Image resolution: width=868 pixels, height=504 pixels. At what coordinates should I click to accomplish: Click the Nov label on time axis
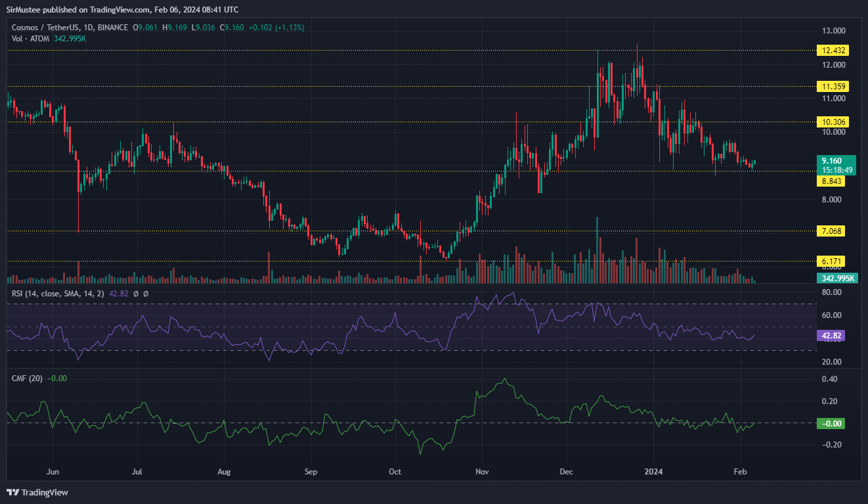click(x=483, y=471)
